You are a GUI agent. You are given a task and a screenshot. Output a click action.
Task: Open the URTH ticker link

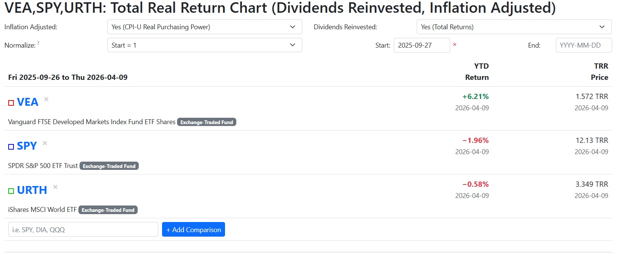point(32,190)
